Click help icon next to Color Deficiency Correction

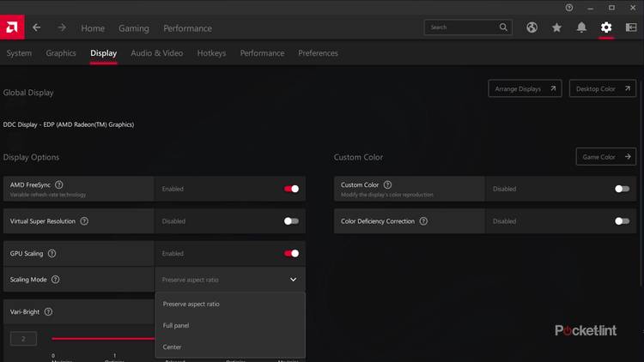pyautogui.click(x=424, y=221)
